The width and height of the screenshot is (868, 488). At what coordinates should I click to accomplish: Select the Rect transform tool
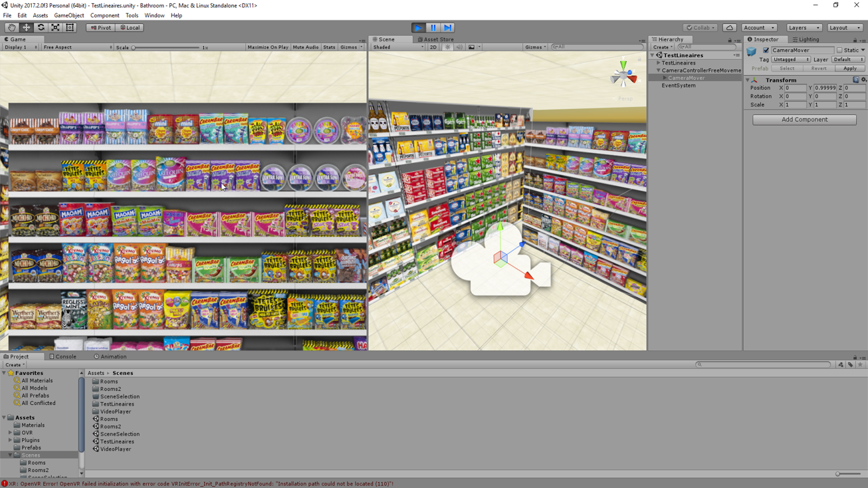[x=70, y=28]
